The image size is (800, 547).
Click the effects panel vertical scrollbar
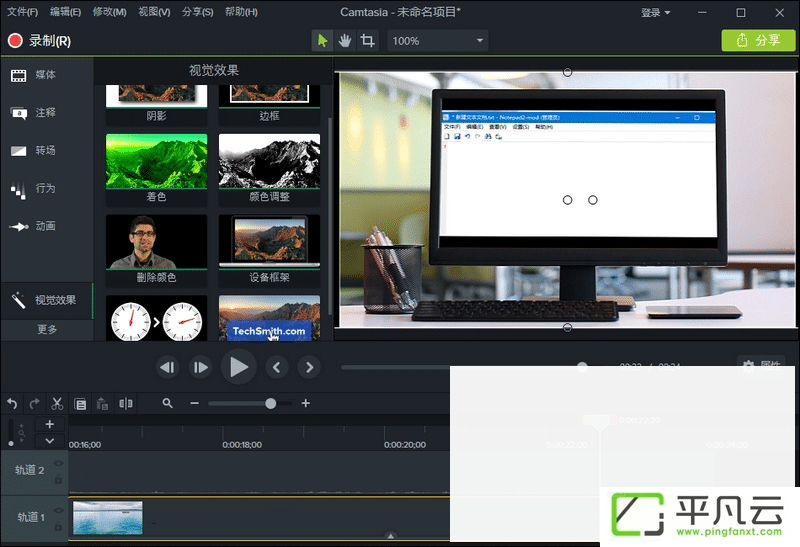(330, 214)
